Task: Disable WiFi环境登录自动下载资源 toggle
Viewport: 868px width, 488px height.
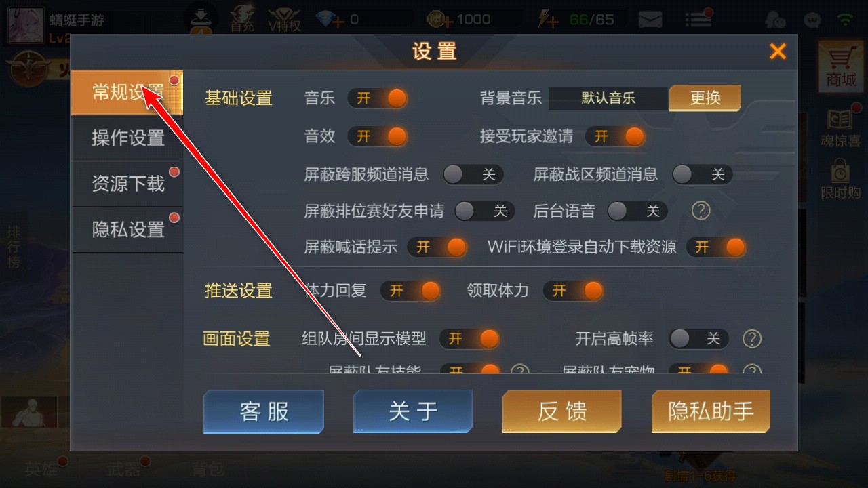Action: click(715, 247)
